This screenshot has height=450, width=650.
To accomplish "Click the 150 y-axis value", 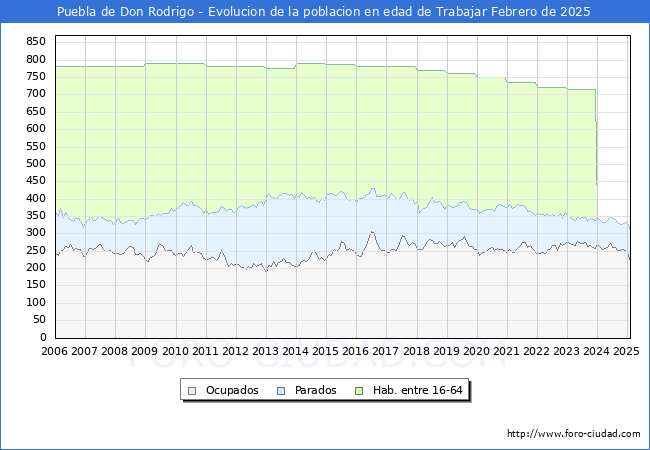I will coord(36,285).
